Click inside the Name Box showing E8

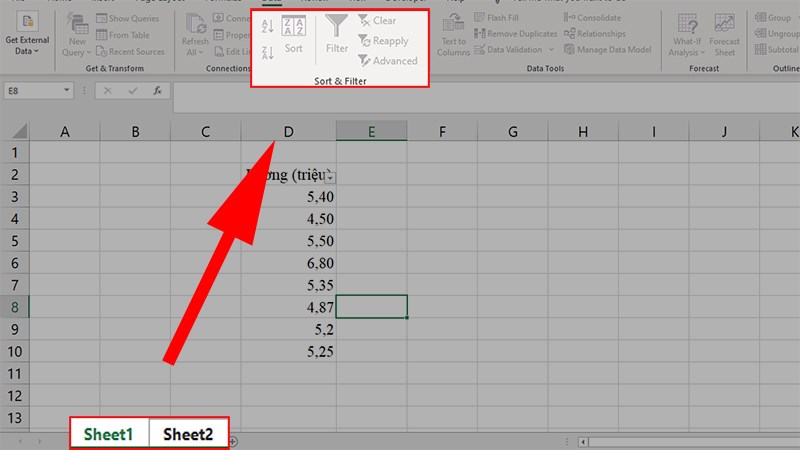(x=32, y=91)
